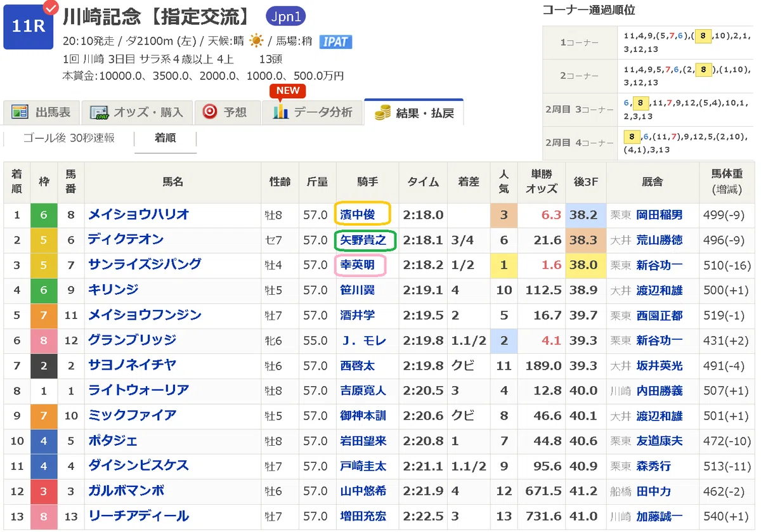
Task: Click the タイム column header
Action: pos(423,182)
